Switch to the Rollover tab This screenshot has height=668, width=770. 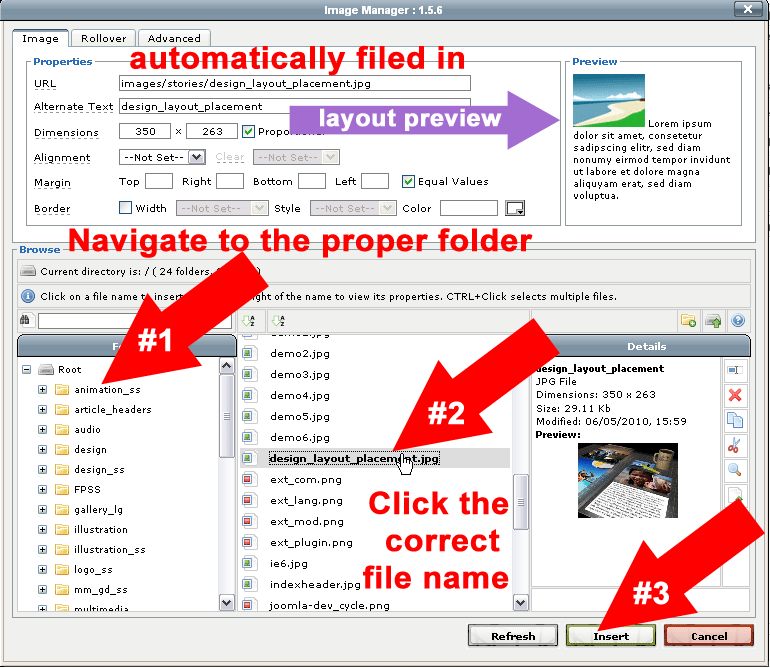coord(104,38)
